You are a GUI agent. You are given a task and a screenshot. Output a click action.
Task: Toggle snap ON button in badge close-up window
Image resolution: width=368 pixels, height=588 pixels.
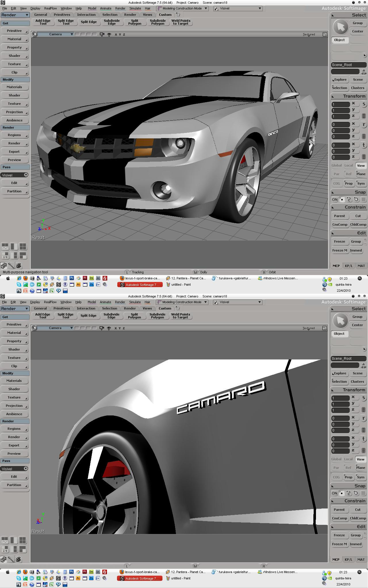334,493
